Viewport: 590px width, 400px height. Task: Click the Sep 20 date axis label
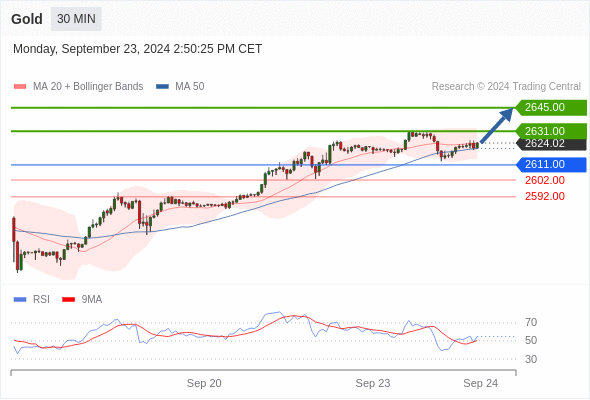click(204, 383)
